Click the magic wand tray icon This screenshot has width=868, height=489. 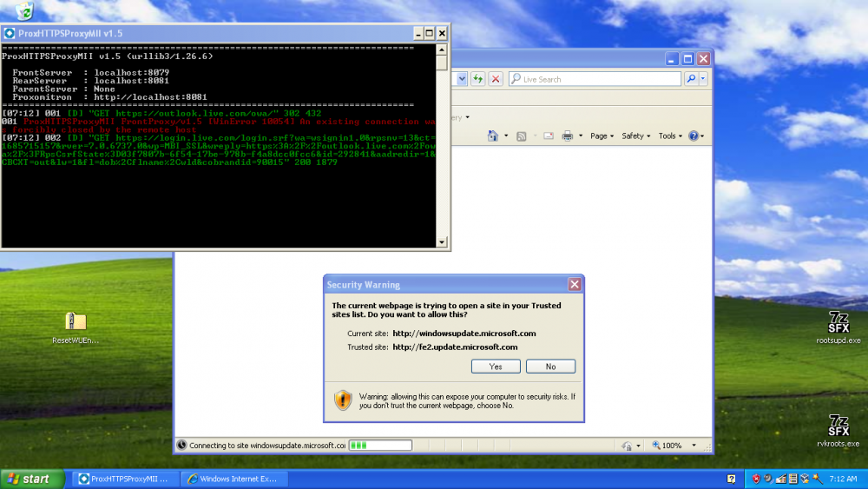pyautogui.click(x=817, y=479)
